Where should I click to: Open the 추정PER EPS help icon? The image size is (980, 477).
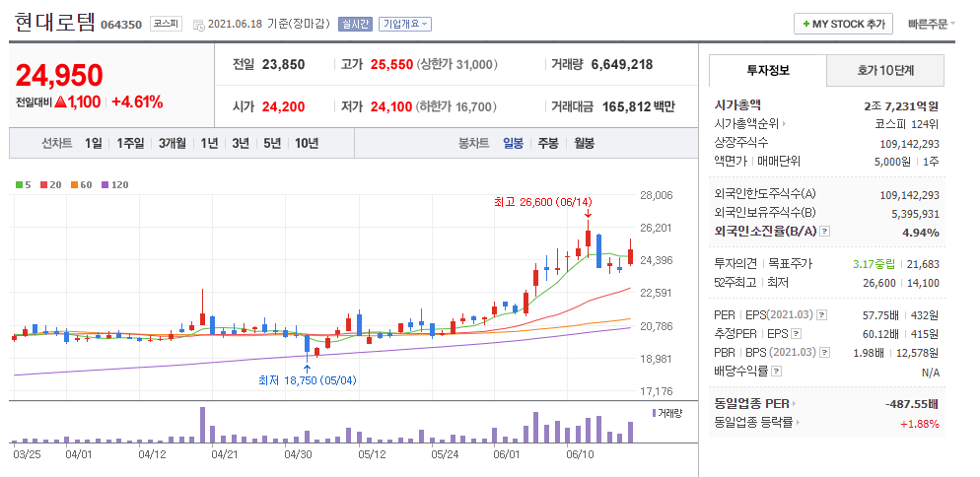pyautogui.click(x=796, y=334)
